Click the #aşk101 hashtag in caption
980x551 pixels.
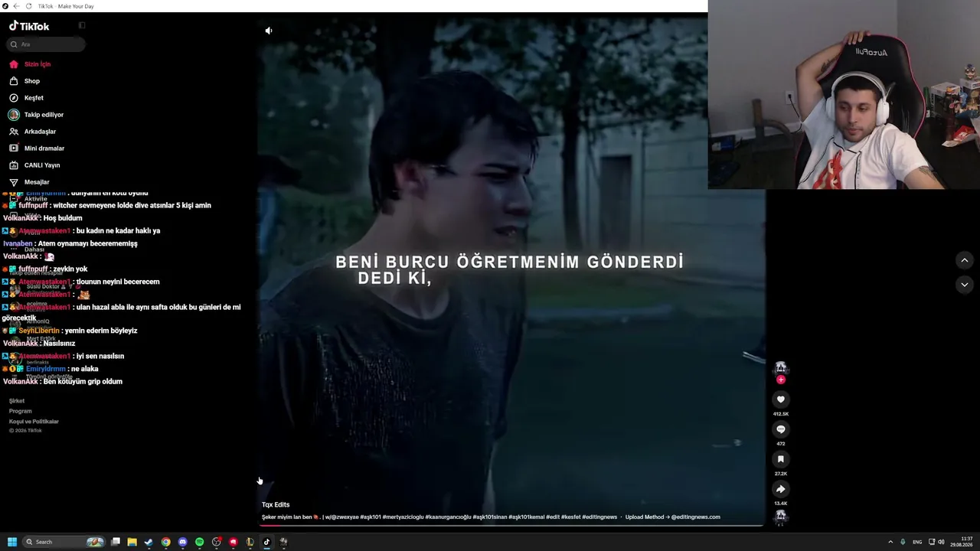(x=371, y=517)
